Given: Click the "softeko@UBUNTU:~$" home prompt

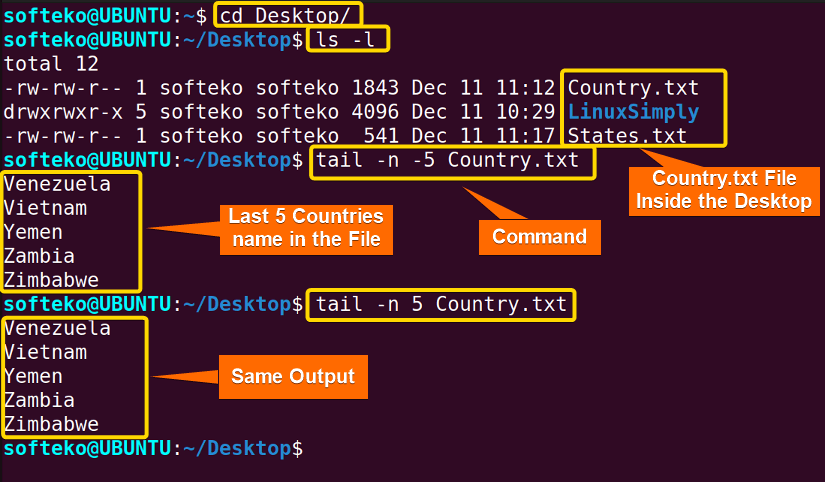Looking at the screenshot, I should tap(105, 16).
